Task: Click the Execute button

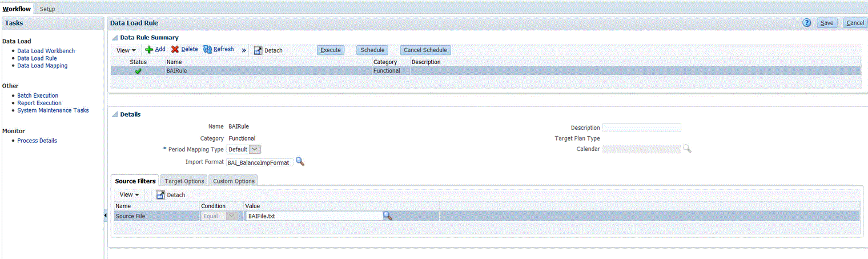Action: 331,50
